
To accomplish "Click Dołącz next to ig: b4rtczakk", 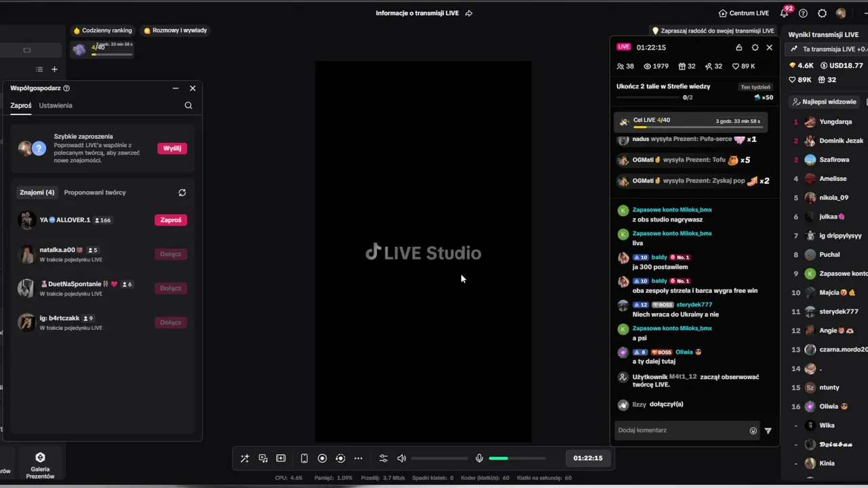I will point(171,323).
